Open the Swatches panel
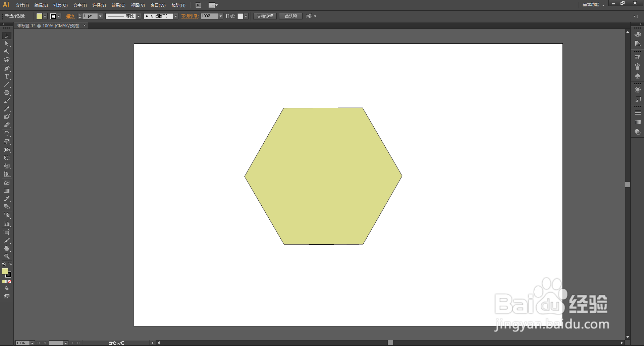644x346 pixels. pos(638,57)
